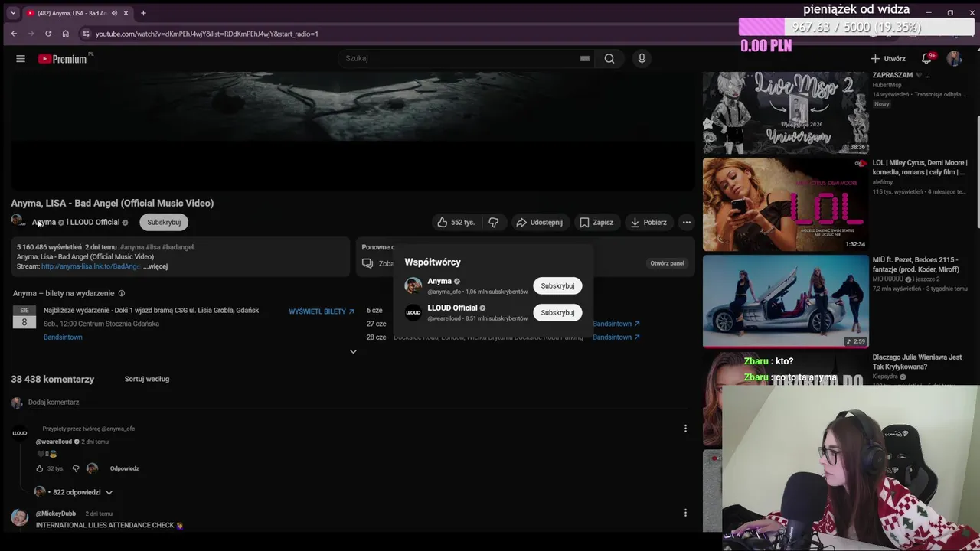The height and width of the screenshot is (551, 980).
Task: Like the @wearelloud pinned comment
Action: point(40,468)
